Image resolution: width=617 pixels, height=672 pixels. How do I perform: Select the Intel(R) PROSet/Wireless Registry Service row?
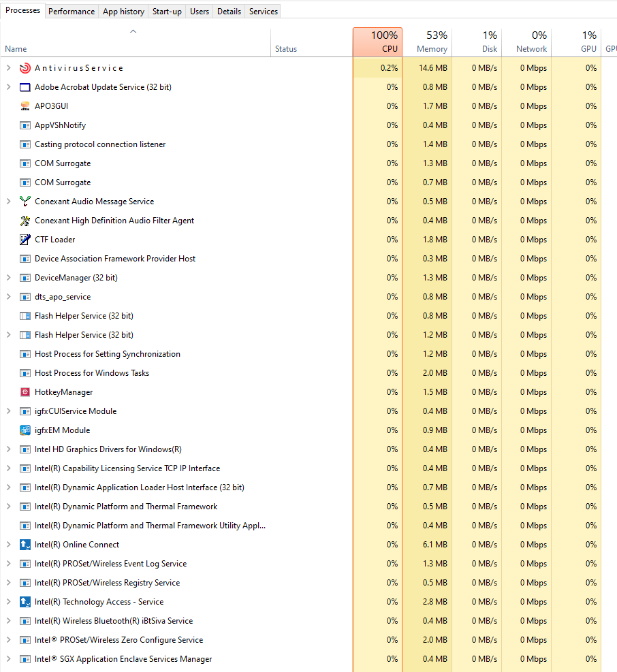300,583
